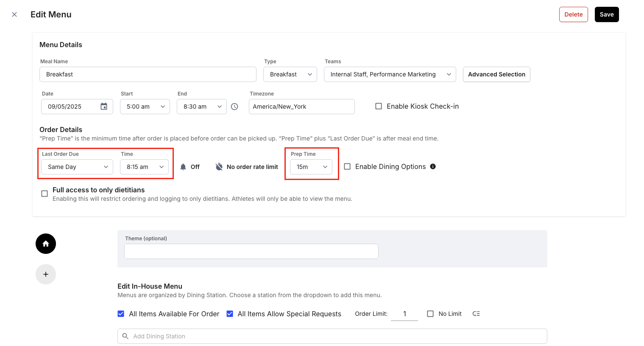Check Enable Dining Options
The height and width of the screenshot is (346, 644).
tap(347, 166)
